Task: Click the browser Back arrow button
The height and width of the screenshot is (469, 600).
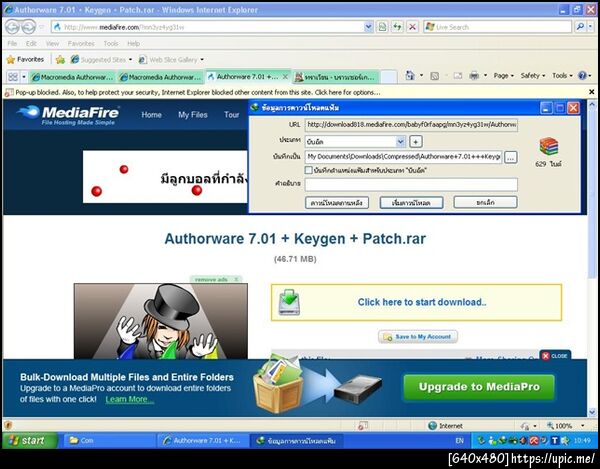Action: click(x=12, y=27)
